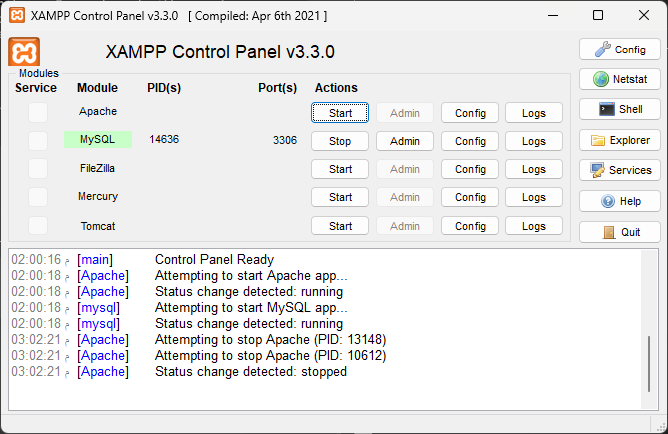Click the Apache module name

point(98,111)
